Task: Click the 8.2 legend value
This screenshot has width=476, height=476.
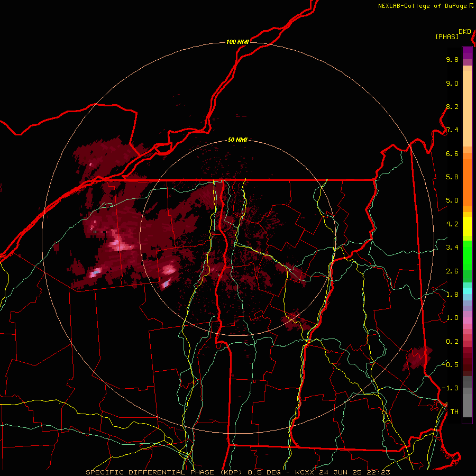Action: click(452, 106)
